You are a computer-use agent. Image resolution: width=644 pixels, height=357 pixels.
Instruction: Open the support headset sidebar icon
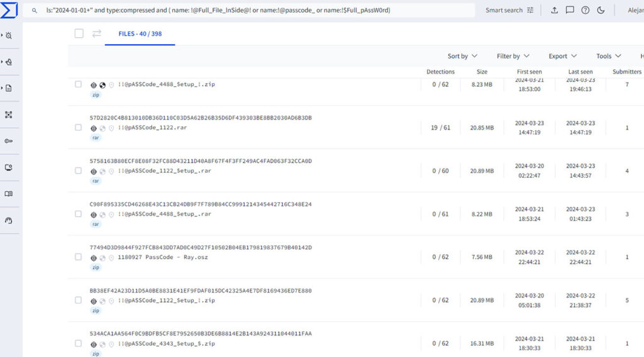click(x=9, y=220)
